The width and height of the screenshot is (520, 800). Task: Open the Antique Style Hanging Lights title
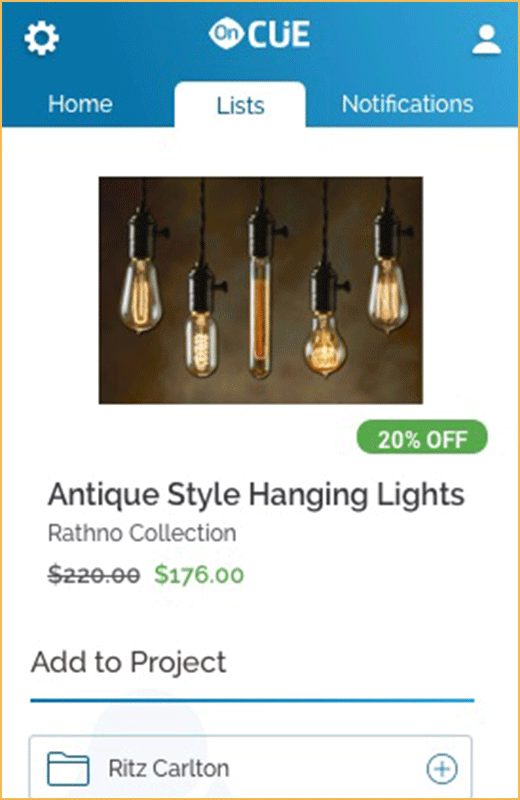coord(256,495)
